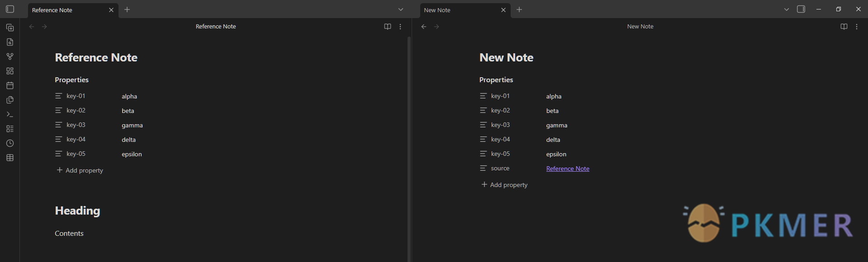Image resolution: width=868 pixels, height=262 pixels.
Task: Click the large New Note inline title
Action: click(506, 57)
